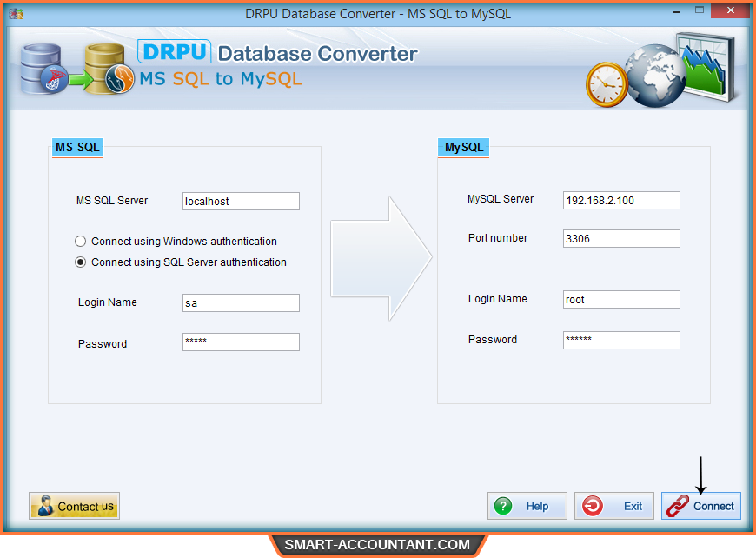The image size is (756, 558).
Task: Focus the MS SQL Login Name field
Action: coord(241,302)
